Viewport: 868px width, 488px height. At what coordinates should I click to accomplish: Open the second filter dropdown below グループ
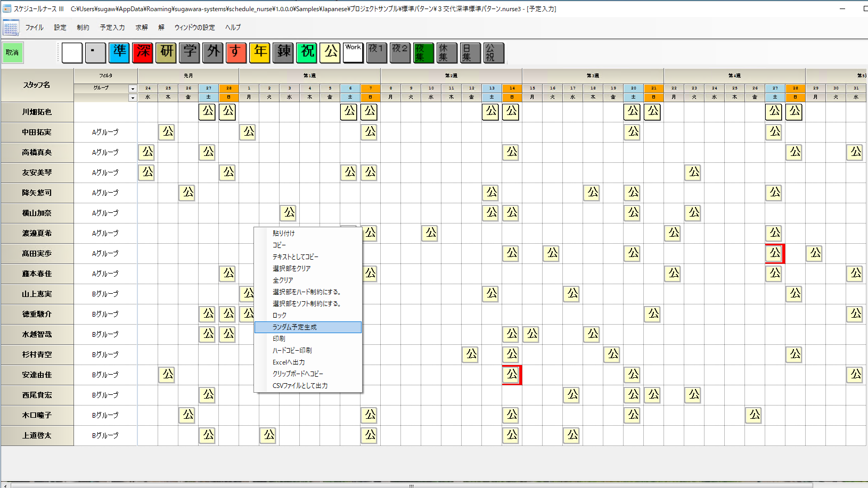tap(133, 98)
